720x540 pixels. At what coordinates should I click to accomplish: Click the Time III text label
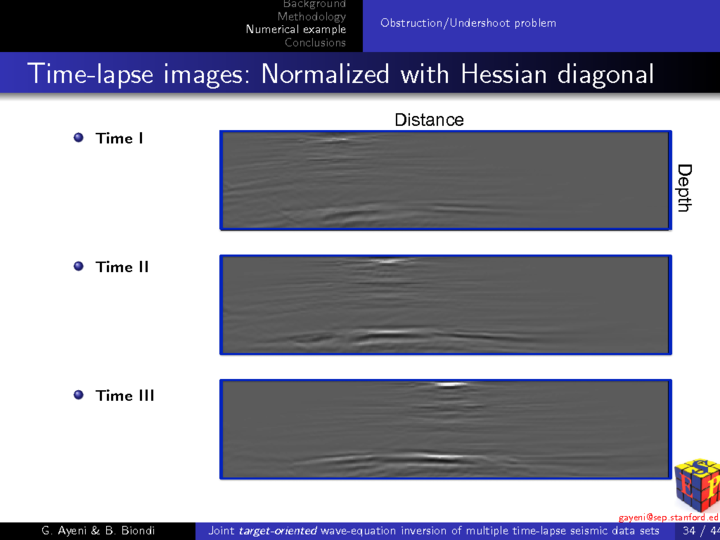click(125, 396)
